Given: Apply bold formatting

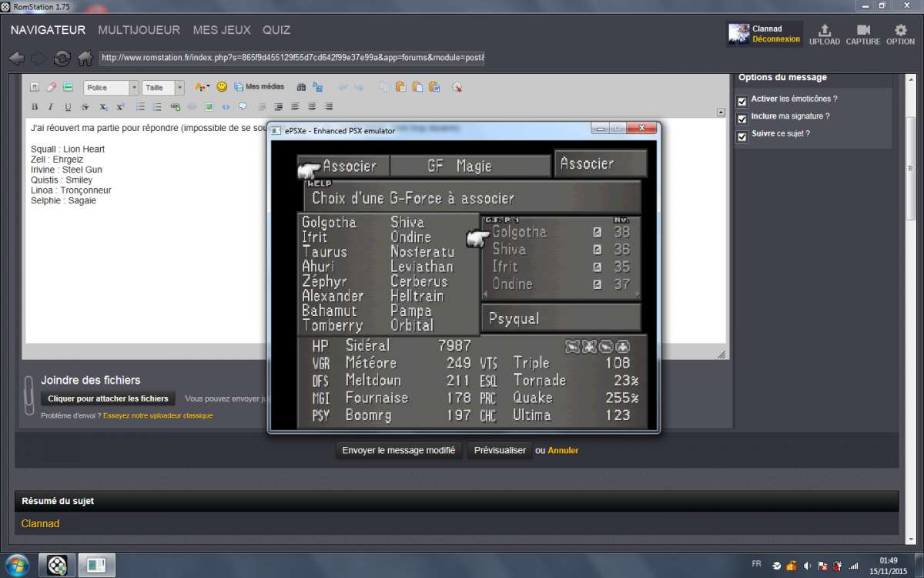Looking at the screenshot, I should [35, 106].
